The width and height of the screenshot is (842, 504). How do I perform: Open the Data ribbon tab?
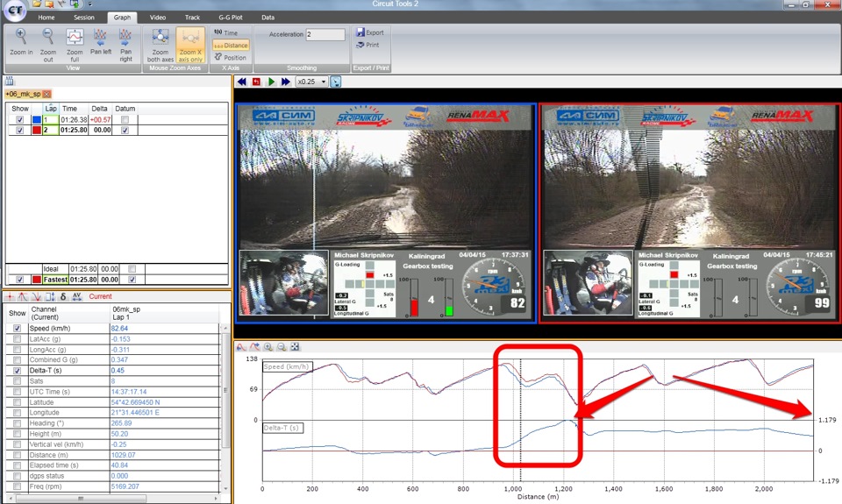point(268,18)
